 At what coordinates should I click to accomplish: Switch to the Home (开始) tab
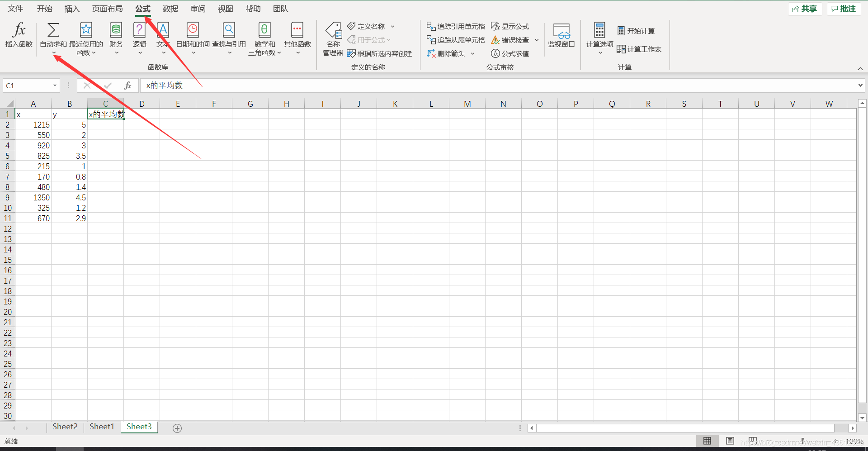pyautogui.click(x=45, y=9)
